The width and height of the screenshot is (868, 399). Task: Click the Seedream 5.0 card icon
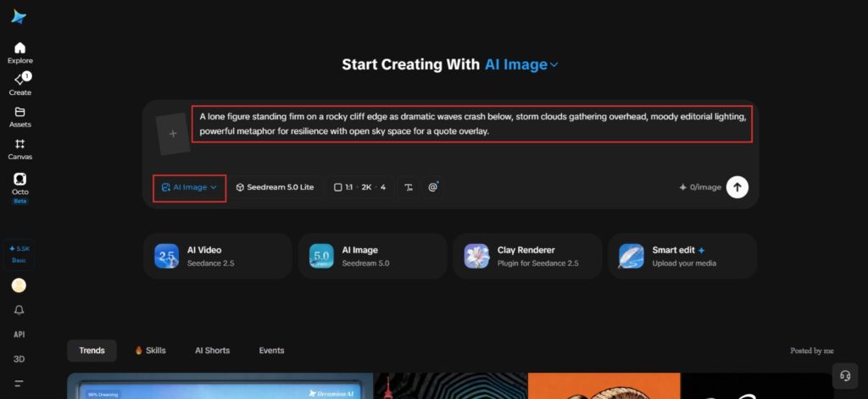(x=321, y=256)
